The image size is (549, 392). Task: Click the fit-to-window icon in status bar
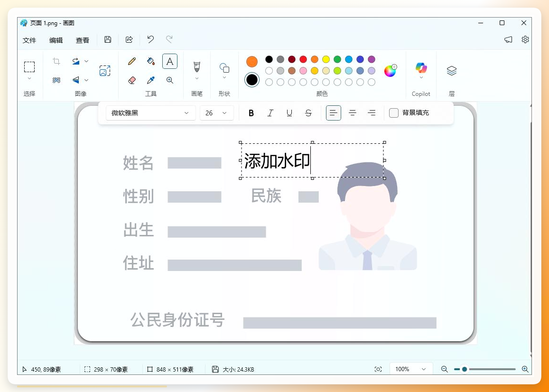[x=378, y=369]
